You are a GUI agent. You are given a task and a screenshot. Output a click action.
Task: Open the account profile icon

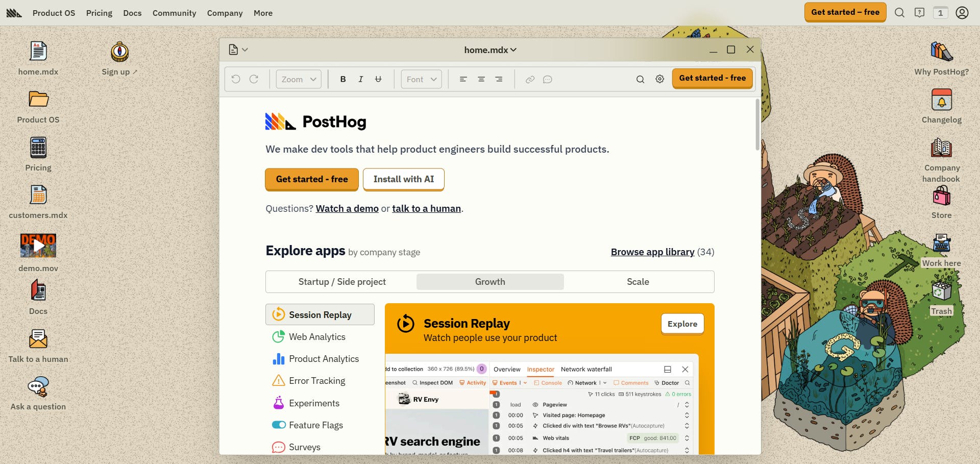962,12
